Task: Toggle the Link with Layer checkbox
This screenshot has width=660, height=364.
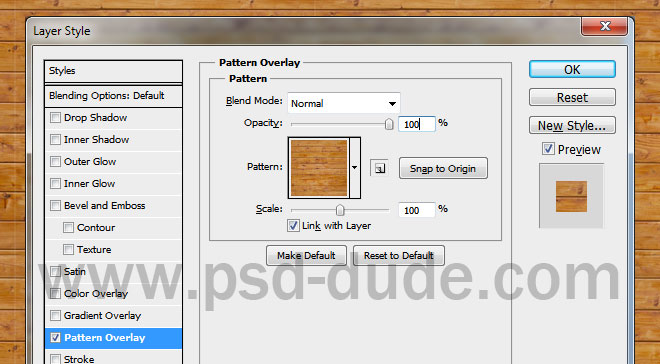Action: (293, 226)
